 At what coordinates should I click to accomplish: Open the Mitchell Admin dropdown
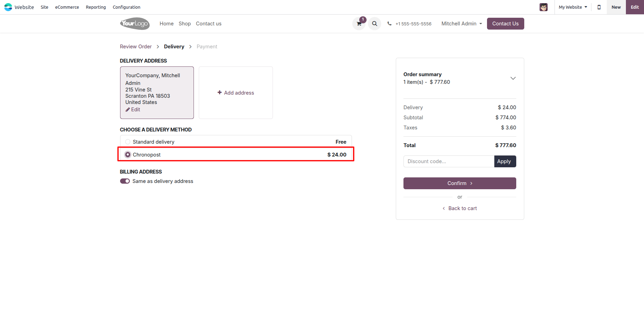tap(462, 24)
